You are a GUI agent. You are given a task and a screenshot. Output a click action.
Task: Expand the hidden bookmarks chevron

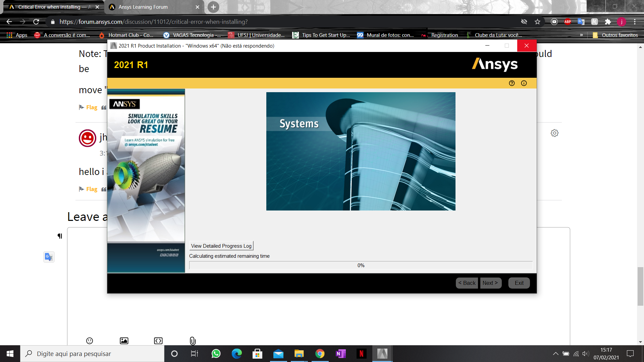pos(581,35)
